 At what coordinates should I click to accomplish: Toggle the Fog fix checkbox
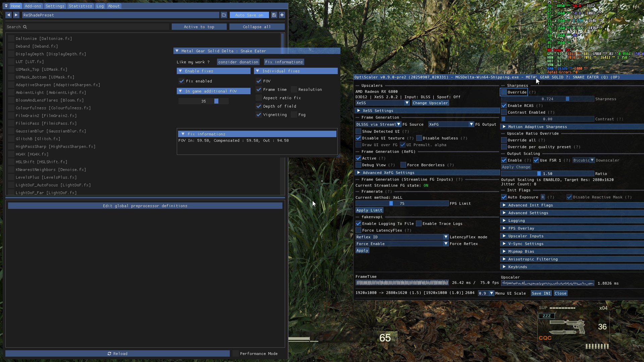(x=294, y=115)
